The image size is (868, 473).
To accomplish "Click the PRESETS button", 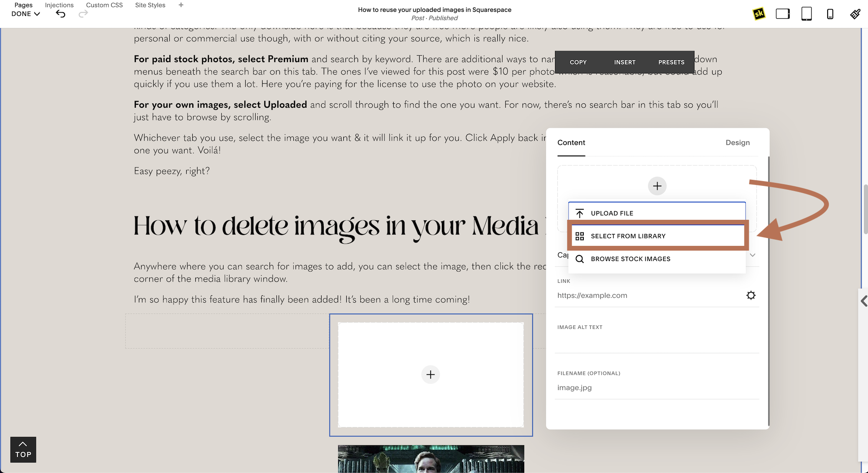I will [x=671, y=62].
